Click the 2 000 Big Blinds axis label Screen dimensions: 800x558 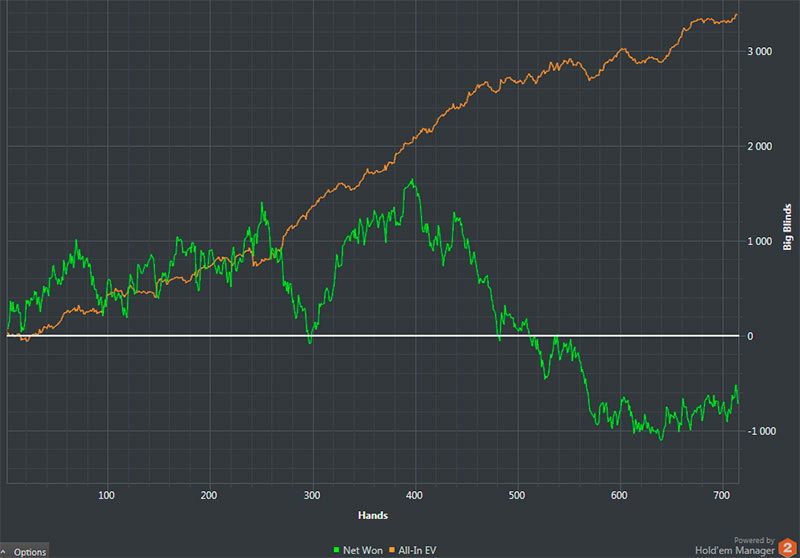[762, 146]
